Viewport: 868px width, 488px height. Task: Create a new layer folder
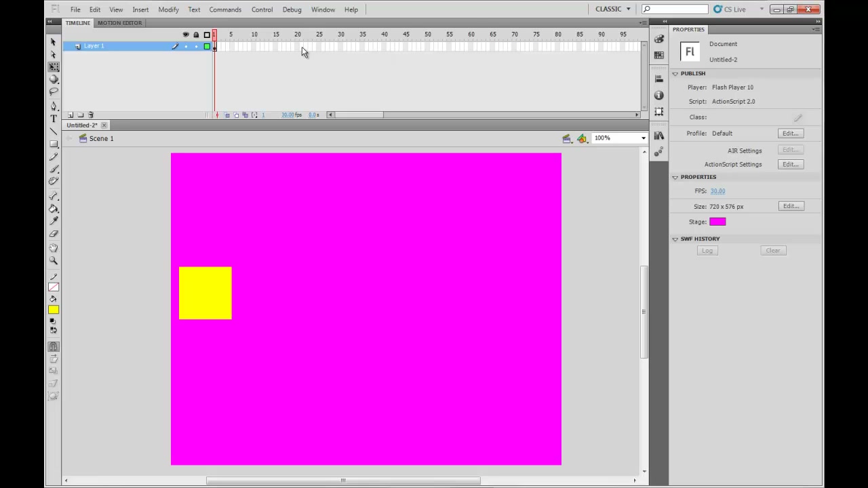[81, 115]
